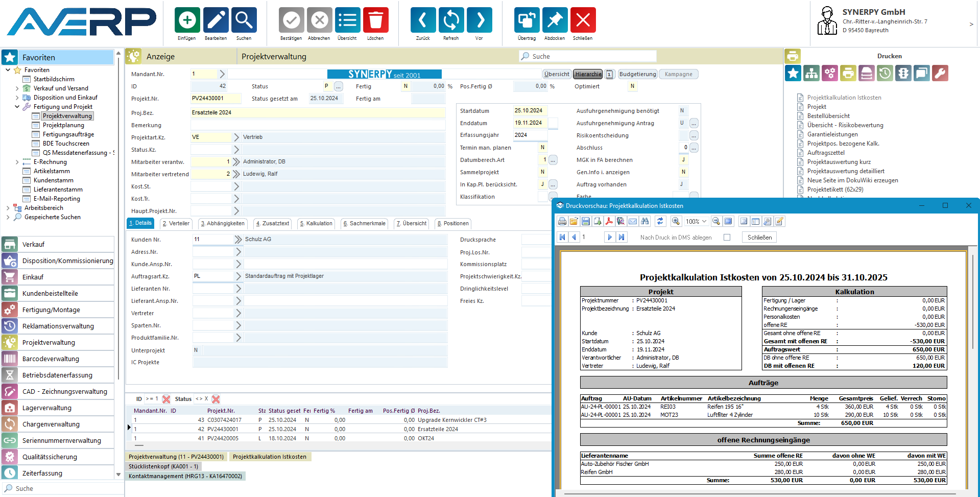
Task: Expand the Verkauf und Versand tree node
Action: (17, 88)
